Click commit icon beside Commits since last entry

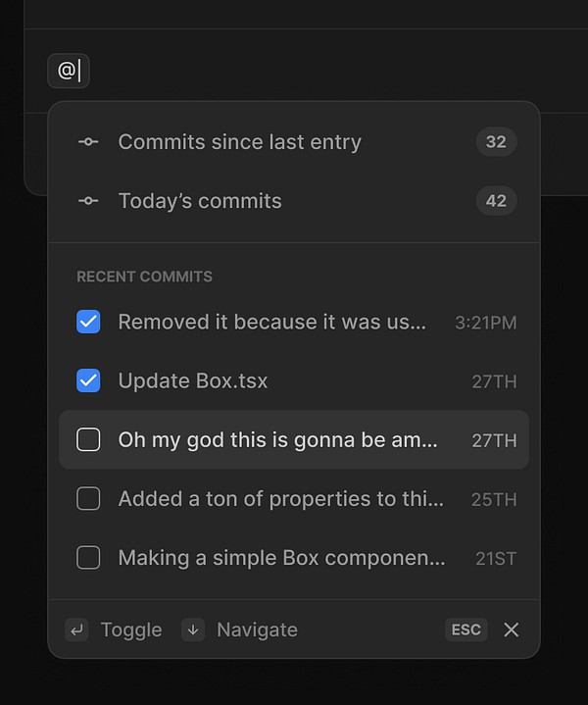click(88, 142)
